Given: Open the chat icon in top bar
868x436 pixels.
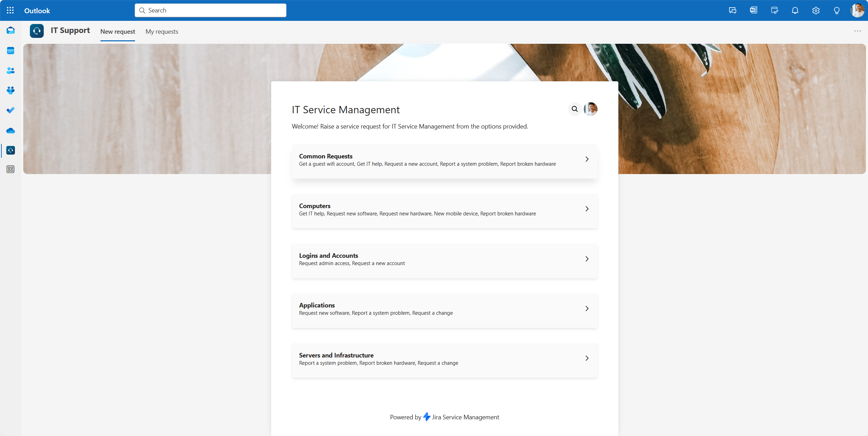Looking at the screenshot, I should [733, 10].
